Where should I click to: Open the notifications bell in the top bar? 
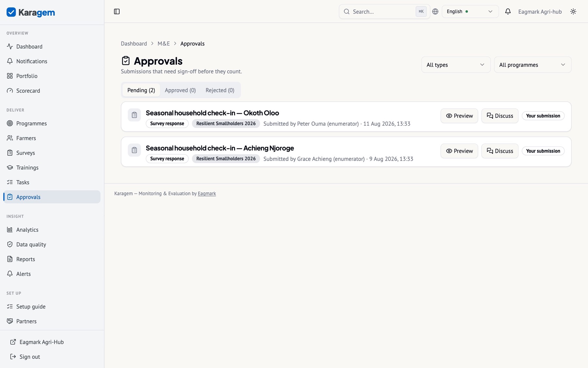[508, 11]
